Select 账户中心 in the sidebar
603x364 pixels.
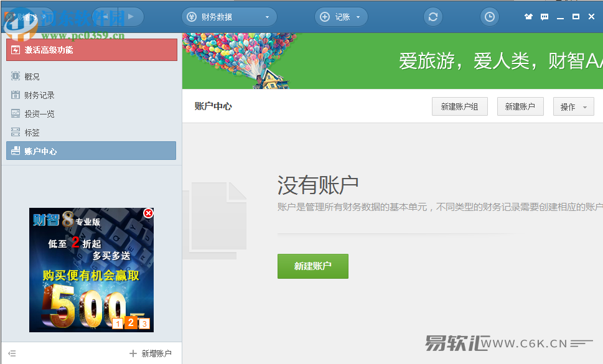(91, 151)
